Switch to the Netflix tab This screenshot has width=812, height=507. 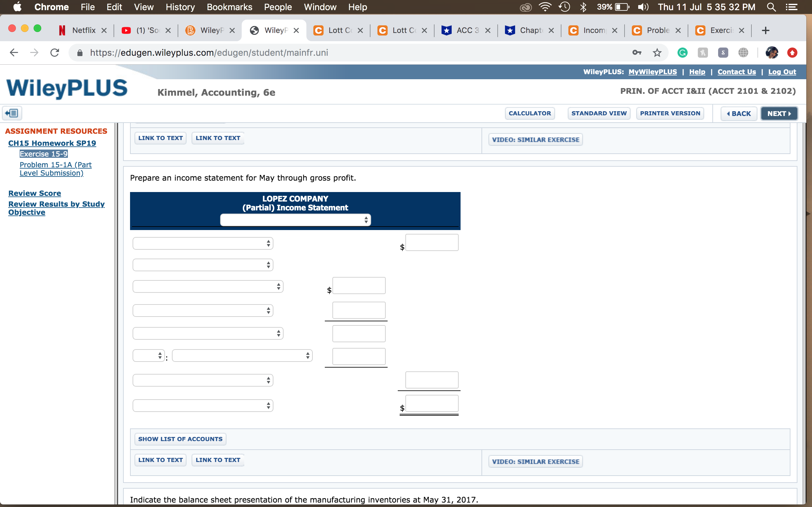pos(83,30)
